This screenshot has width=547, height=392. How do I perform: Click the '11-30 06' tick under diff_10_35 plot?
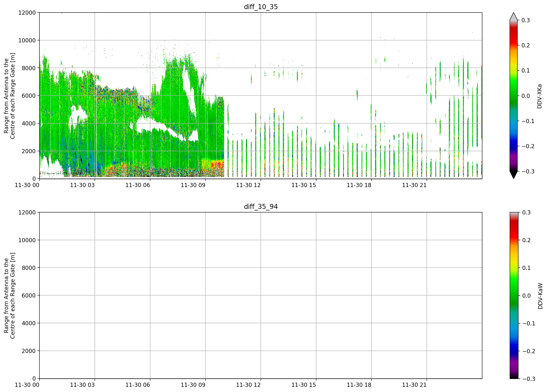(x=137, y=185)
